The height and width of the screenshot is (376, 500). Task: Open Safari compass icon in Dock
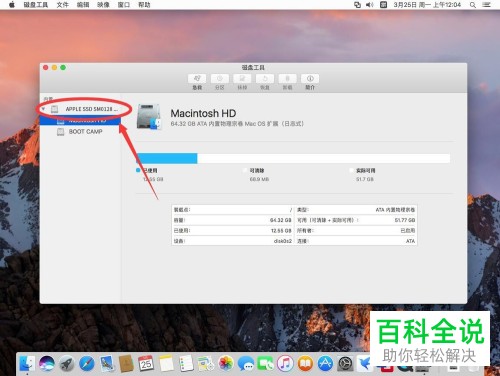click(x=87, y=363)
